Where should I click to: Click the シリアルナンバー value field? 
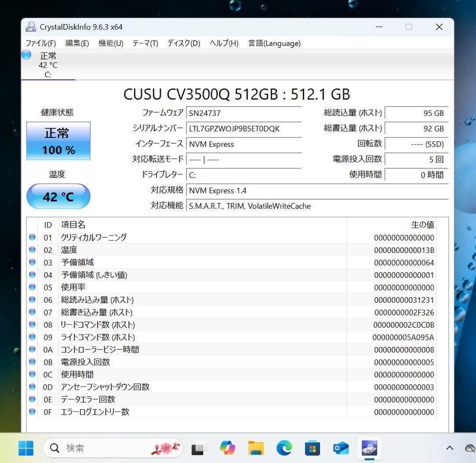[x=244, y=129]
